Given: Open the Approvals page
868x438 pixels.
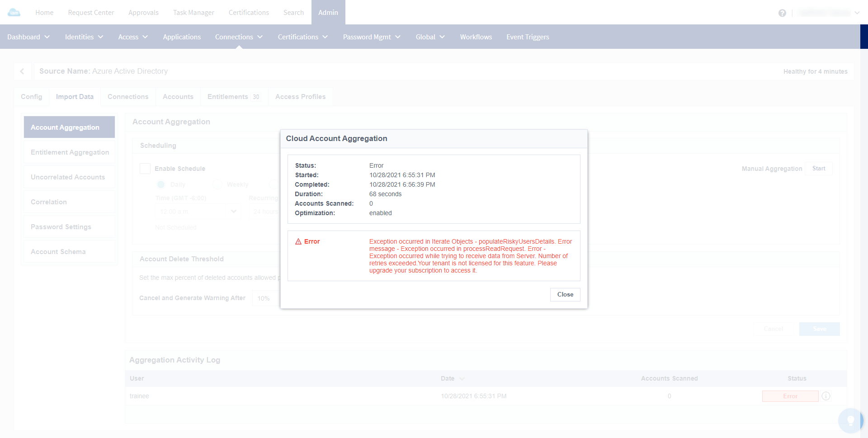Looking at the screenshot, I should 143,13.
